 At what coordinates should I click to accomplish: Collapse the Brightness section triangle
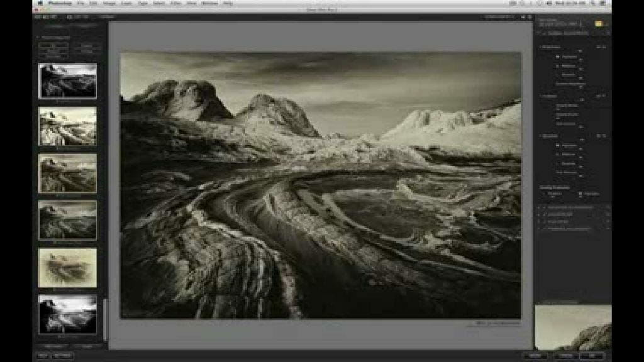click(x=540, y=47)
